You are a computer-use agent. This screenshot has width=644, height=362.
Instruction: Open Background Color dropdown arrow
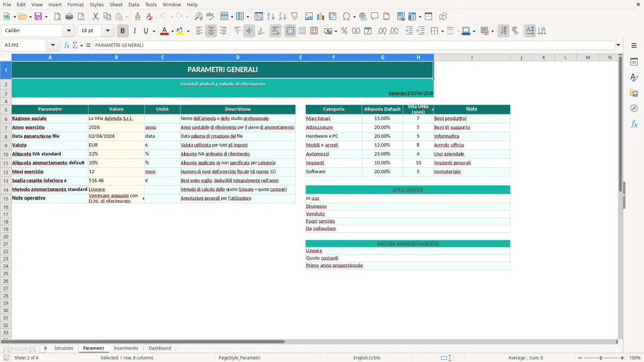(188, 31)
